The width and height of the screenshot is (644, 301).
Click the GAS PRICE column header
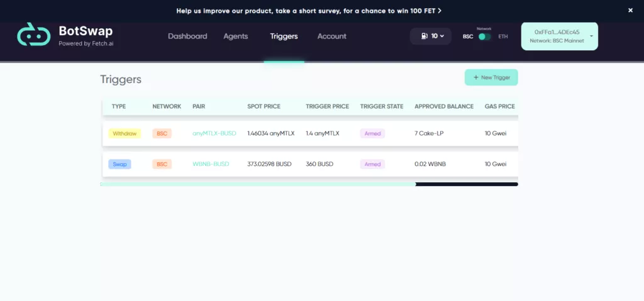coord(499,106)
